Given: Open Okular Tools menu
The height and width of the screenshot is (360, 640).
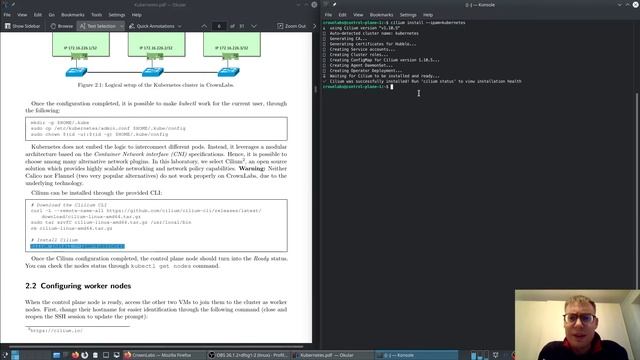Looking at the screenshot, I should pyautogui.click(x=96, y=15).
